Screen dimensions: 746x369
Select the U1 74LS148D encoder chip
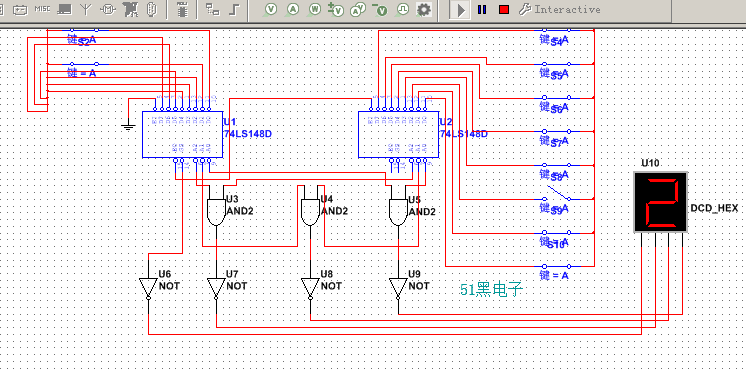(x=182, y=135)
